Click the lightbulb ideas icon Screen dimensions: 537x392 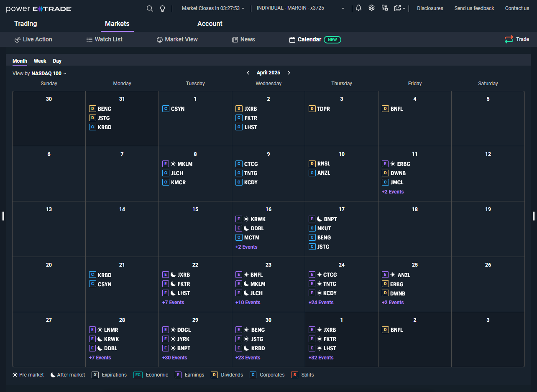163,8
